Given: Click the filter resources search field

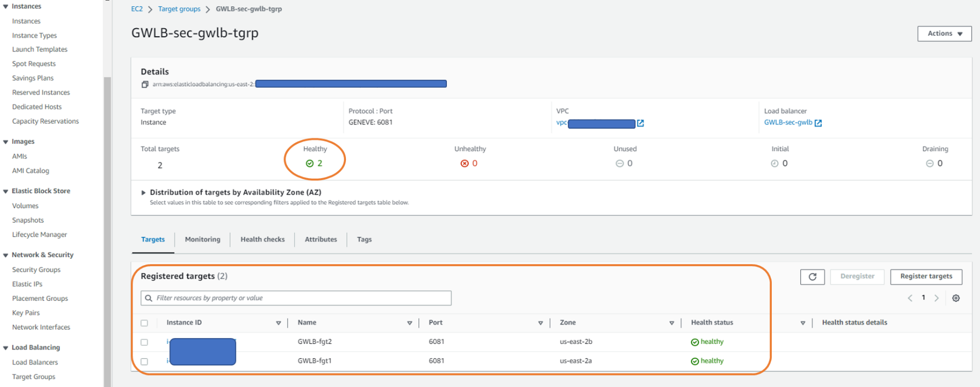Looking at the screenshot, I should pos(296,298).
